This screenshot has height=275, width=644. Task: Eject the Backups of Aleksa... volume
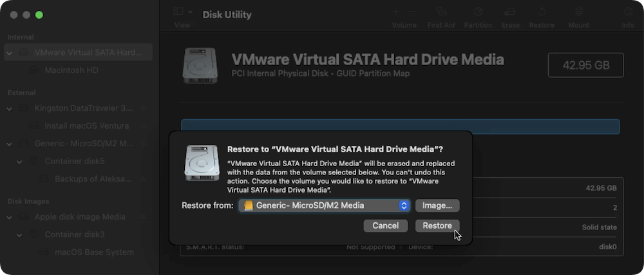(x=144, y=179)
